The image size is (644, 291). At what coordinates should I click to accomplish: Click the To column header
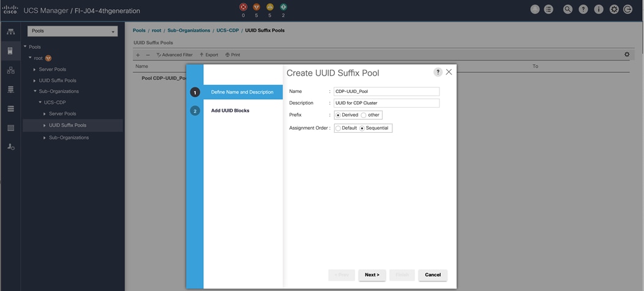[x=535, y=66]
